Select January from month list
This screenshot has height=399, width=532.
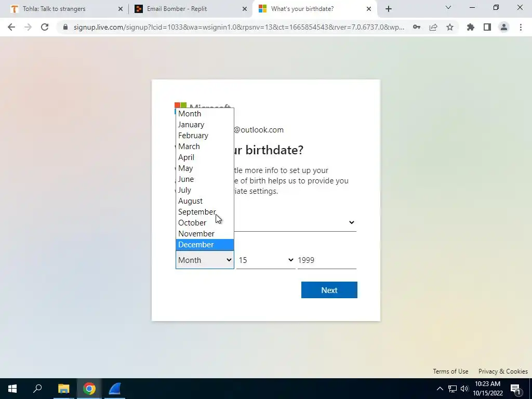click(205, 125)
